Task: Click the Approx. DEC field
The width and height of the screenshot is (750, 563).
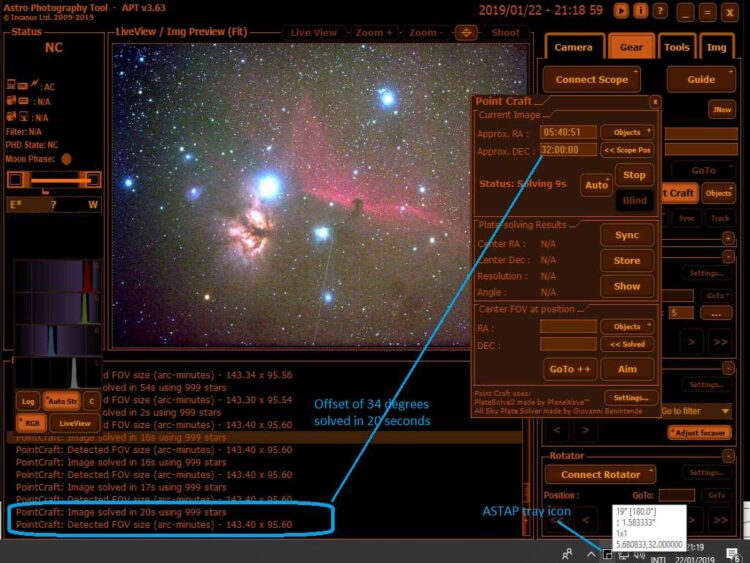Action: (x=568, y=150)
